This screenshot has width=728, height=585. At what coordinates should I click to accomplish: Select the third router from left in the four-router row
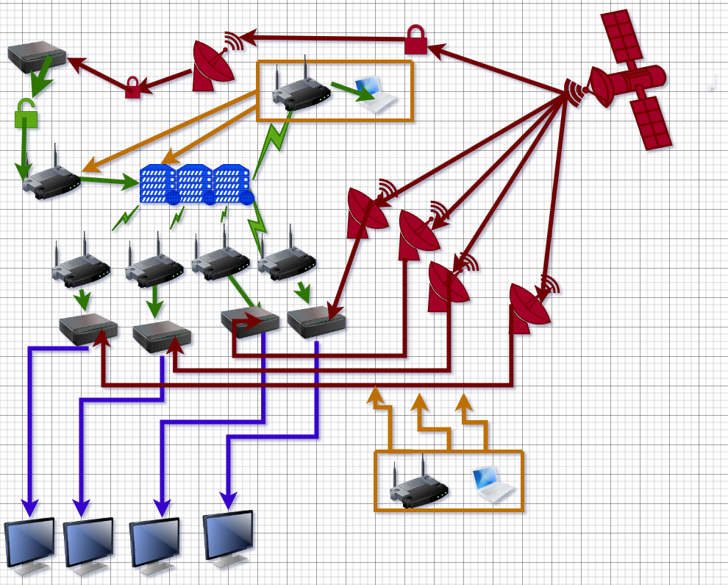(221, 255)
